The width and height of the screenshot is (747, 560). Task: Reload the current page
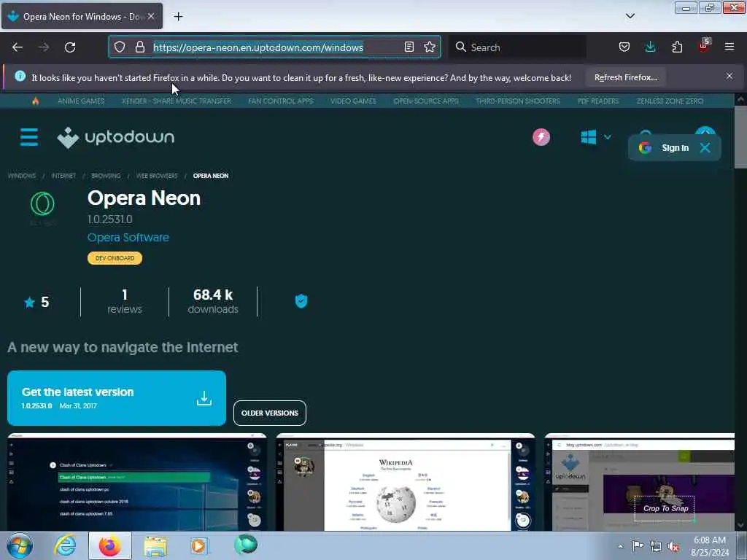point(70,47)
